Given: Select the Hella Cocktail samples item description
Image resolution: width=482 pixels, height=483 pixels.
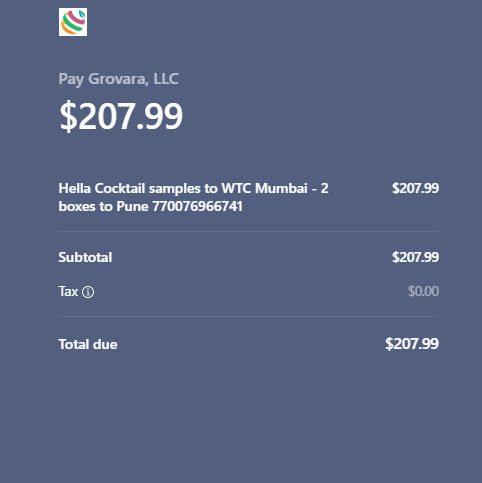Looking at the screenshot, I should click(x=194, y=197).
